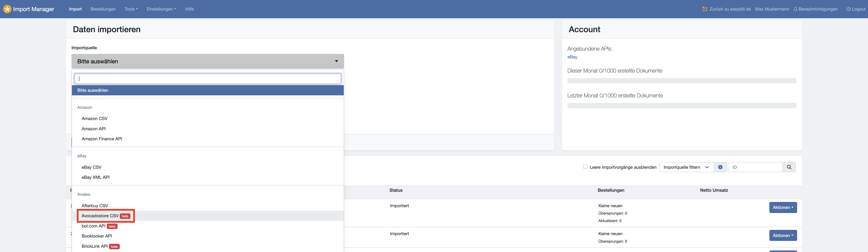Open the Einstellungen dropdown menu
The width and height of the screenshot is (868, 252).
click(x=161, y=9)
